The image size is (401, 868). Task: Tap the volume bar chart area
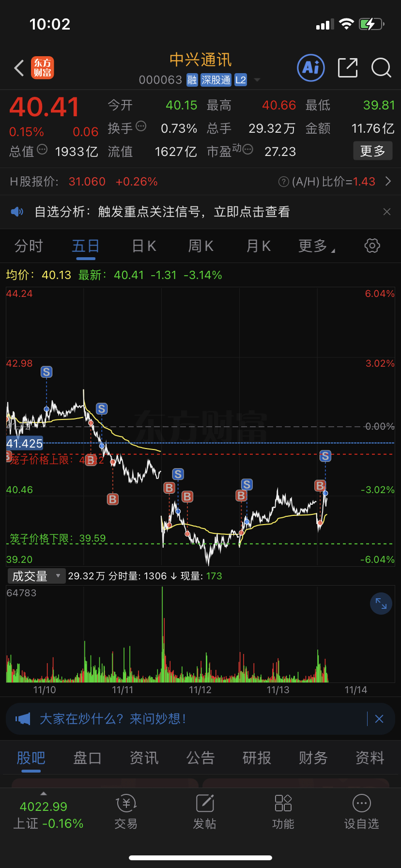pos(200,635)
